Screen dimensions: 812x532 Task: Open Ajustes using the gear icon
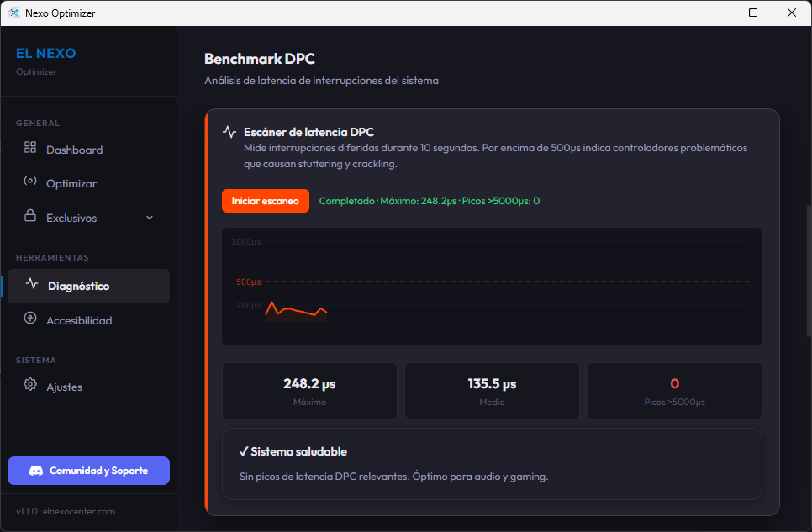29,387
